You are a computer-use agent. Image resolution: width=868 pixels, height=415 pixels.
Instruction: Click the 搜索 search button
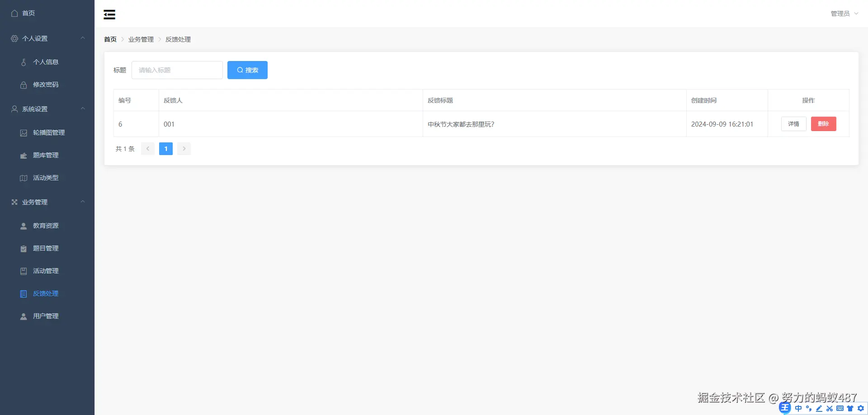[x=247, y=70]
